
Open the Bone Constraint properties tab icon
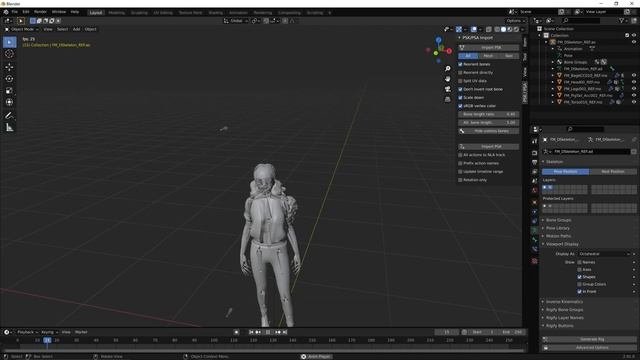click(x=535, y=249)
